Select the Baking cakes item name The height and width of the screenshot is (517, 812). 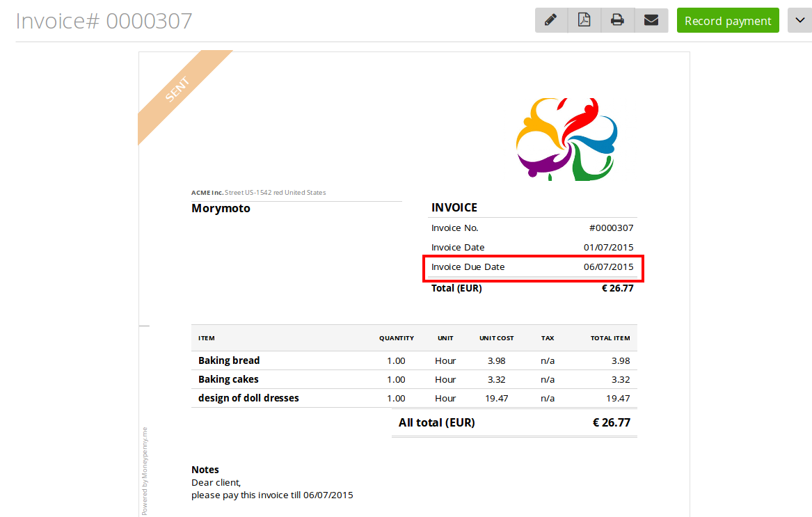coord(228,379)
